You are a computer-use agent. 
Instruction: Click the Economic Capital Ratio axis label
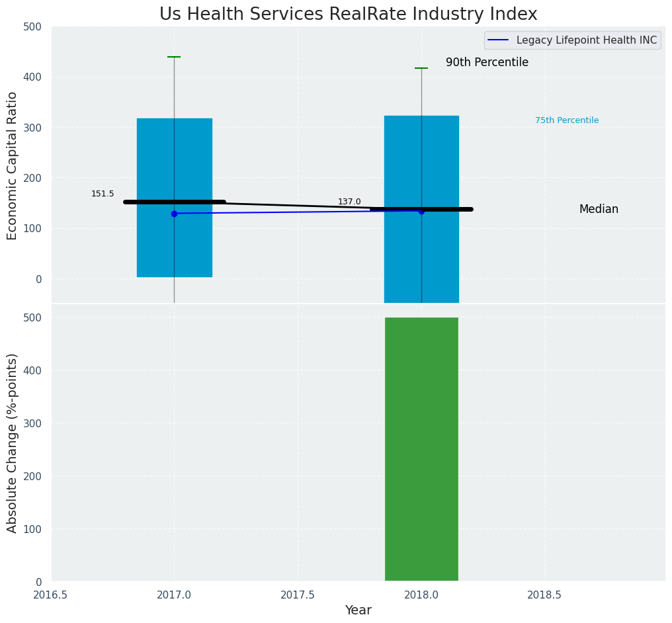pyautogui.click(x=13, y=165)
